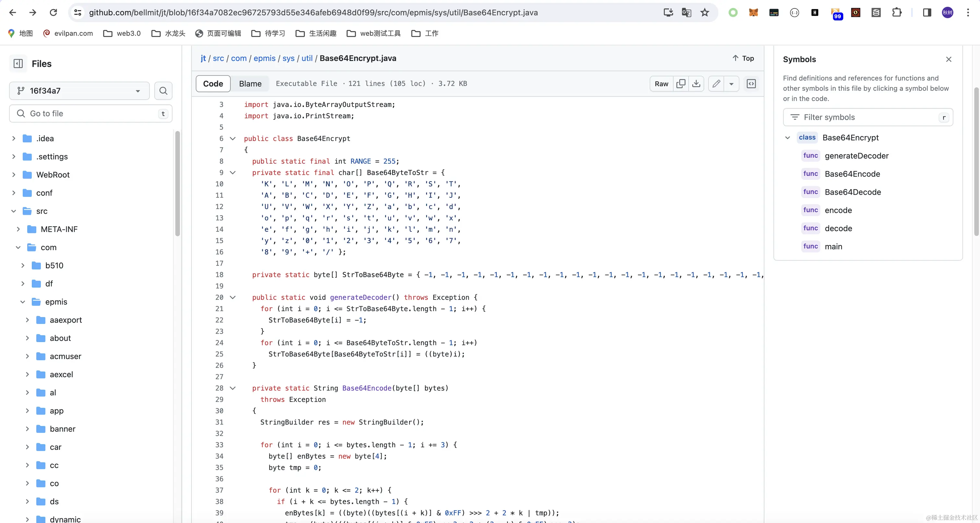Screen dimensions: 980x523
Task: Collapse the epmis folder
Action: point(23,302)
